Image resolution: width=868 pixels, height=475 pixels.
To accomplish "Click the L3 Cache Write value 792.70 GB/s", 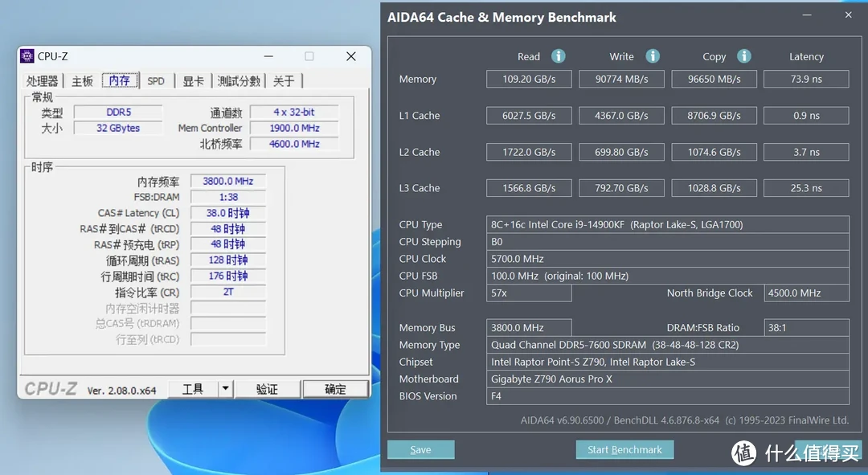I will tap(621, 188).
